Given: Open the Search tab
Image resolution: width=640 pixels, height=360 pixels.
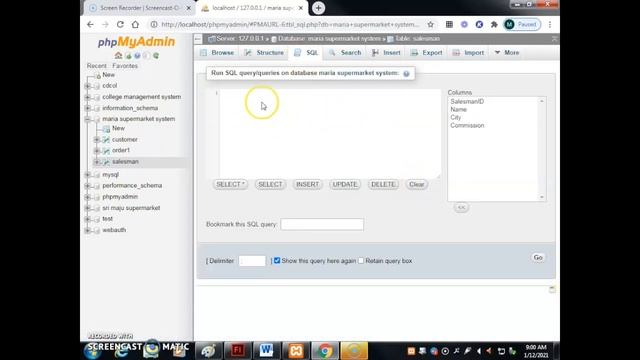Looking at the screenshot, I should click(345, 53).
